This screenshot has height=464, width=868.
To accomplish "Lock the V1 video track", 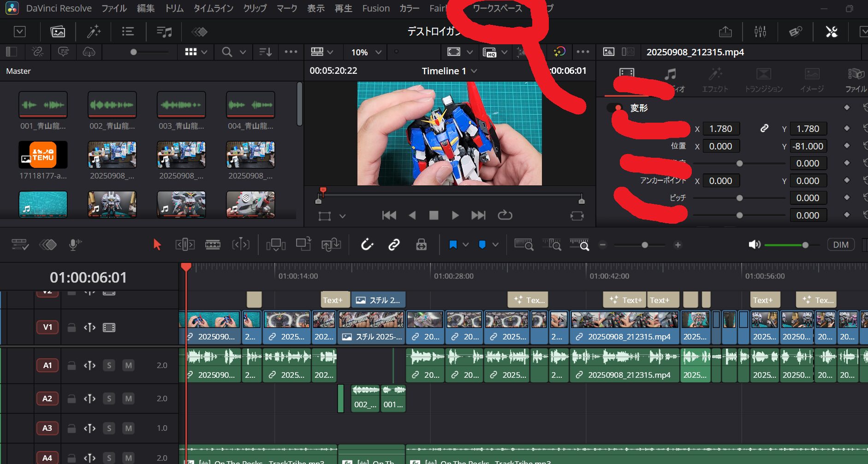I will pyautogui.click(x=71, y=327).
